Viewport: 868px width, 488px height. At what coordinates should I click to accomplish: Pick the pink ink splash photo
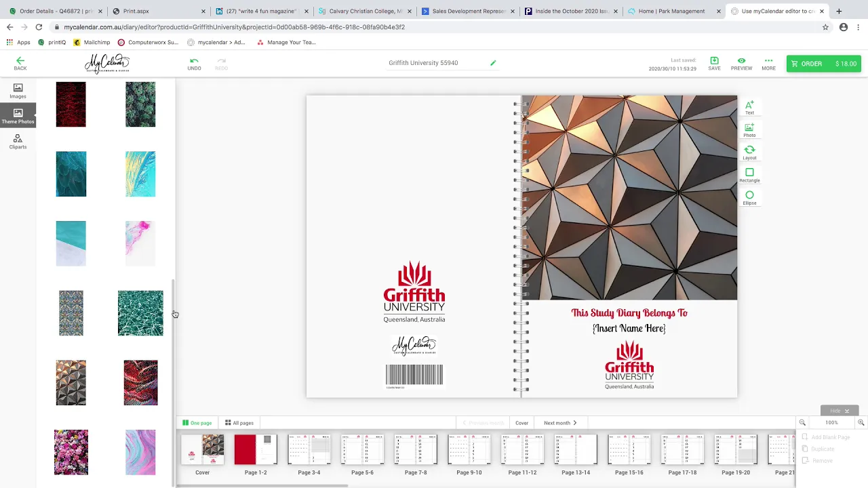pos(140,243)
